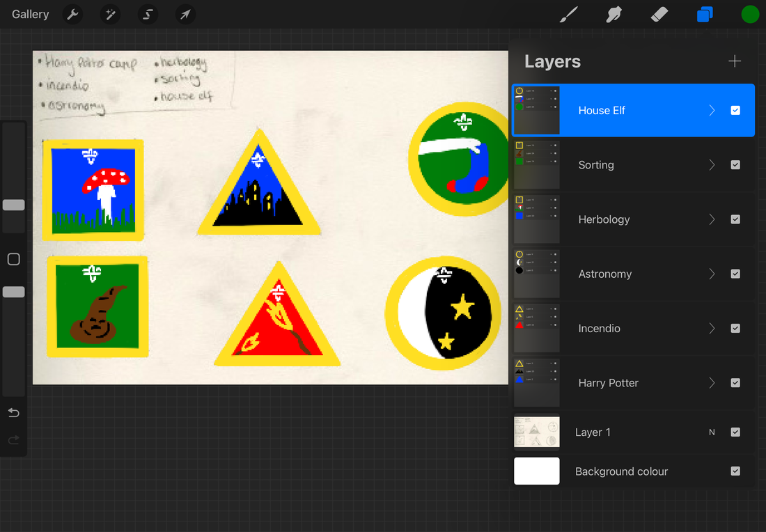
Task: Tap the Layers panel heading
Action: (x=552, y=61)
